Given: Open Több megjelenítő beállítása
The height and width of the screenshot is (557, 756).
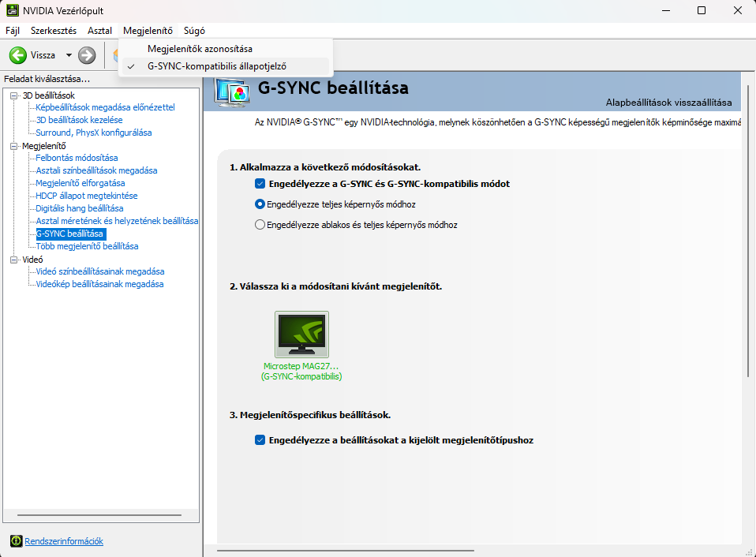Looking at the screenshot, I should point(88,246).
